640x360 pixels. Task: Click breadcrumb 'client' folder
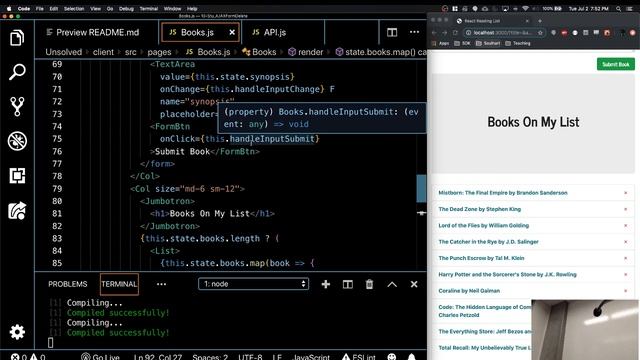coord(103,52)
